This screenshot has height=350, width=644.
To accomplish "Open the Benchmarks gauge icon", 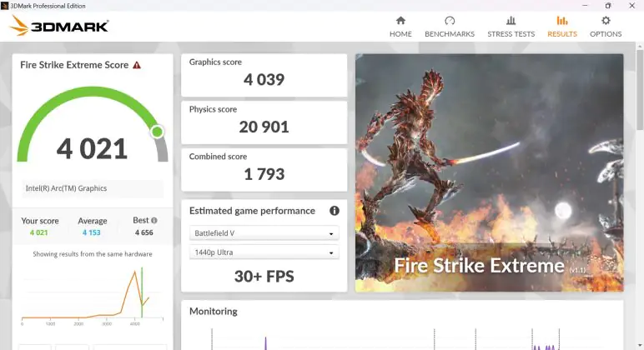I will point(450,21).
